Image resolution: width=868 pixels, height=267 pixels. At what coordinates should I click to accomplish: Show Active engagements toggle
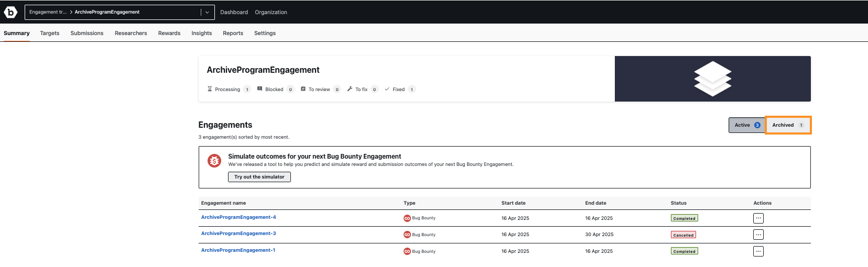tap(747, 125)
